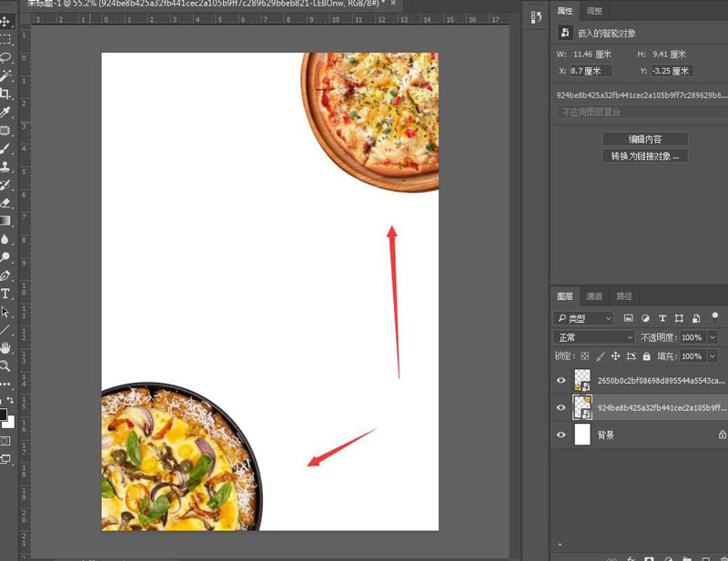Hide the 2650b0c2bf layer

tap(561, 380)
